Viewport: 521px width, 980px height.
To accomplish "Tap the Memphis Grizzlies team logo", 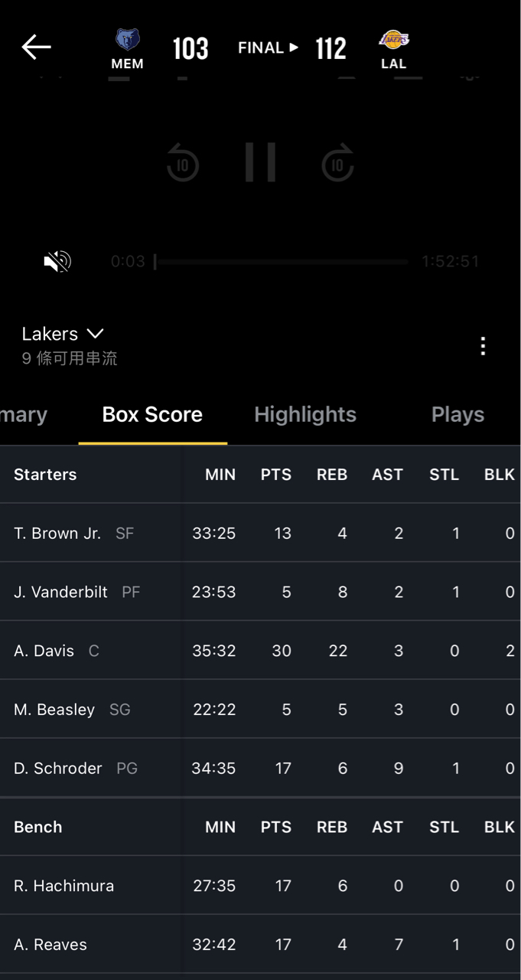I will [128, 40].
